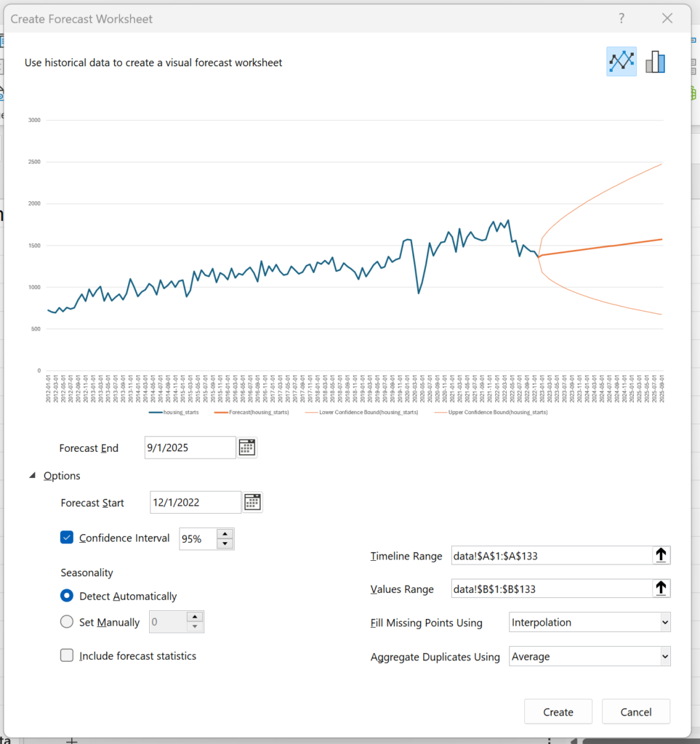Choose the Set Manually seasonality option

67,622
